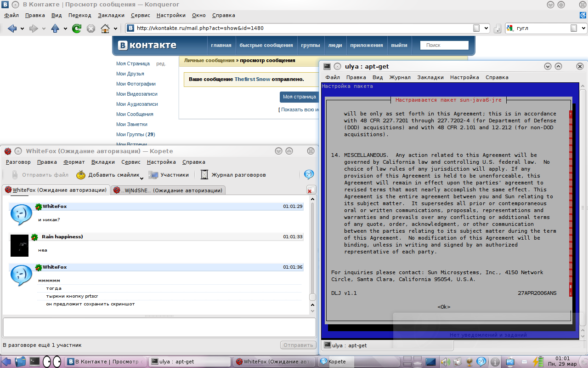This screenshot has width=588, height=368.
Task: Click the VKontakte Поиск search field
Action: coord(444,45)
